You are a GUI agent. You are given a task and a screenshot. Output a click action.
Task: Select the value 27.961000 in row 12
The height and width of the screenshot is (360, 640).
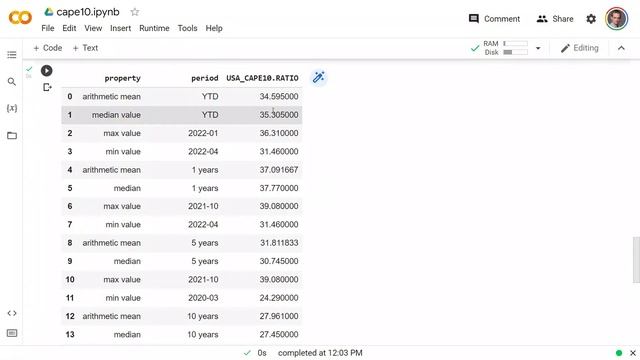click(279, 316)
